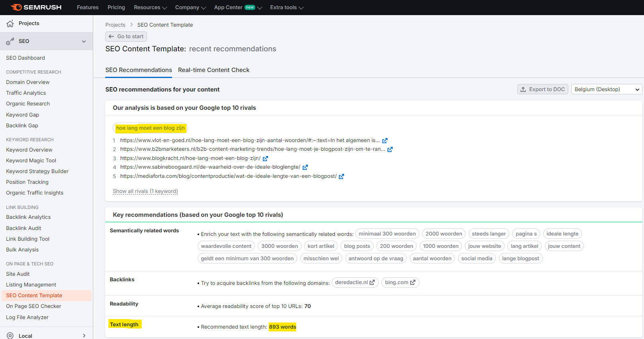The height and width of the screenshot is (339, 644).
Task: Click the Local pin icon in sidebar
Action: click(x=10, y=336)
